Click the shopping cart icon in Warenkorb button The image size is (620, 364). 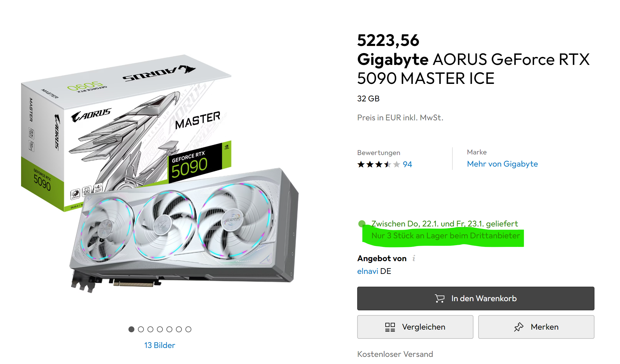pyautogui.click(x=440, y=298)
